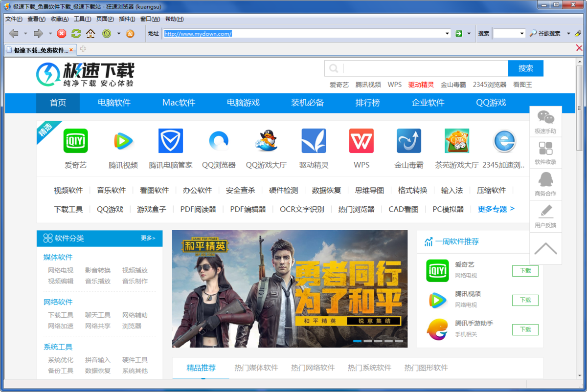Refresh the page with green arrows icon
The width and height of the screenshot is (587, 392).
(76, 34)
